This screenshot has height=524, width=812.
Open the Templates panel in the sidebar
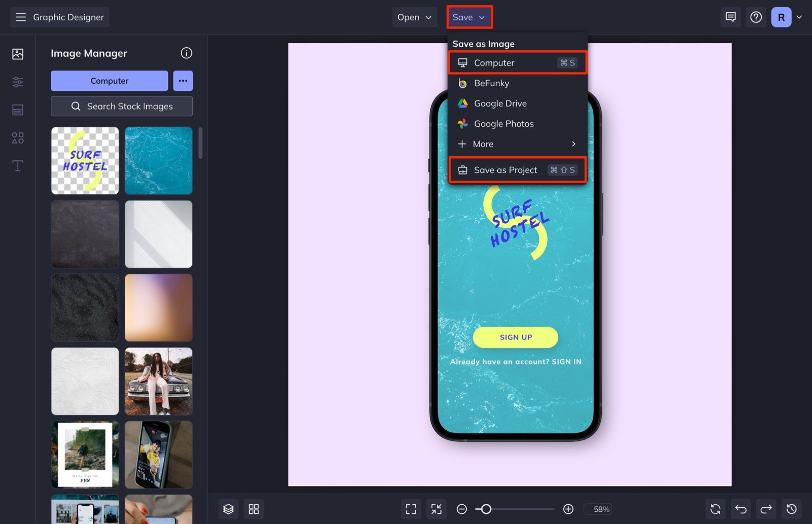(17, 110)
